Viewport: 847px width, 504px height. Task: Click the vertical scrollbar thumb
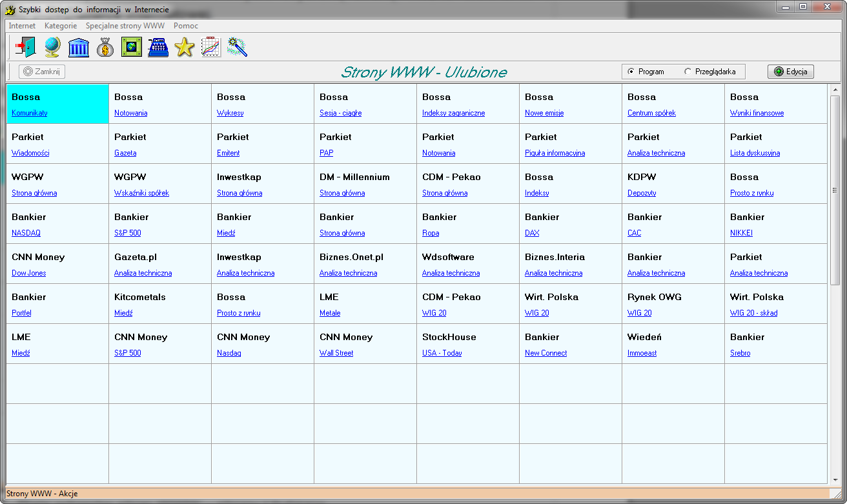[835, 190]
